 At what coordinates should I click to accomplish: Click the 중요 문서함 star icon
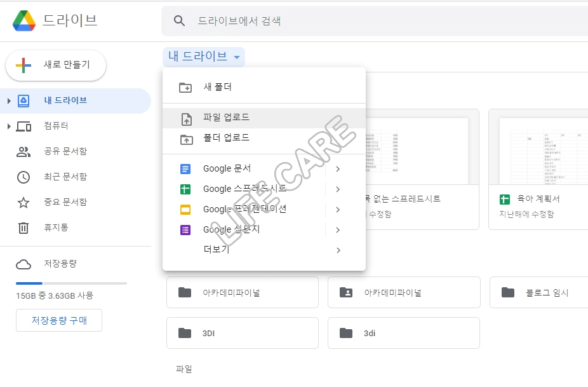tap(23, 203)
